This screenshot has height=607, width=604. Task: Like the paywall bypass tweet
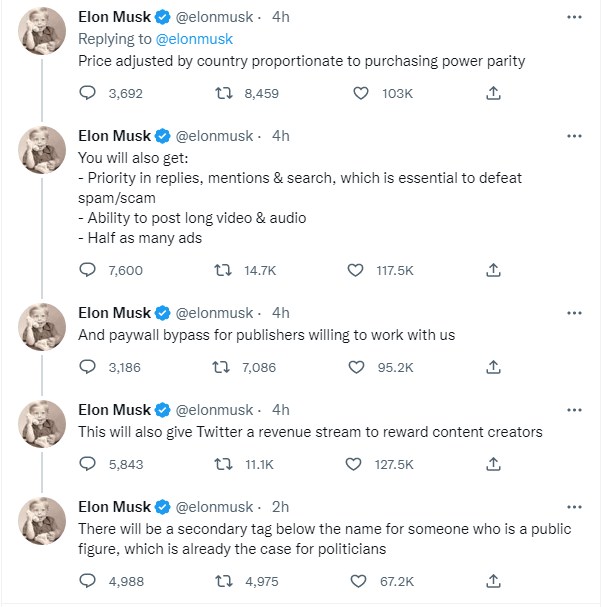(x=356, y=367)
